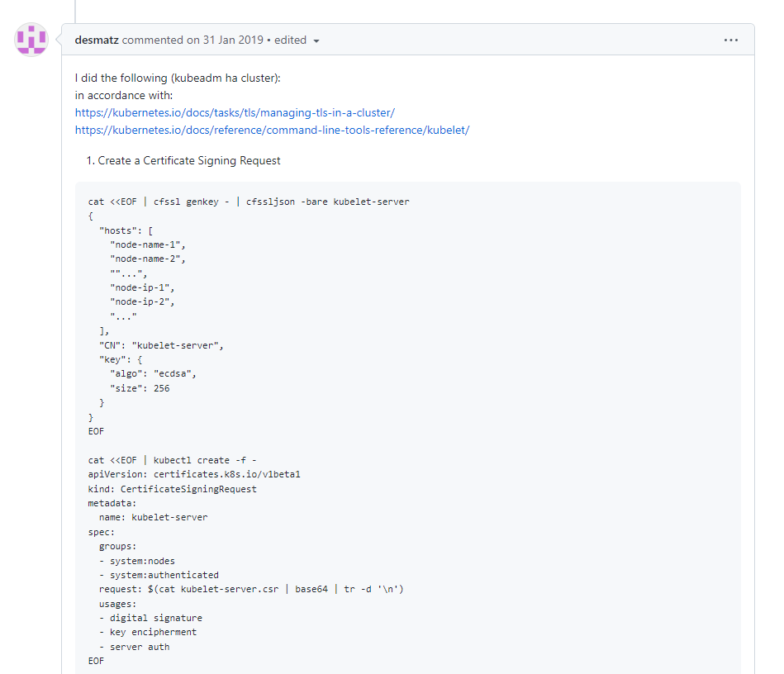784x674 pixels.
Task: Click the "Create a Certificate Signing Request" step
Action: [189, 160]
